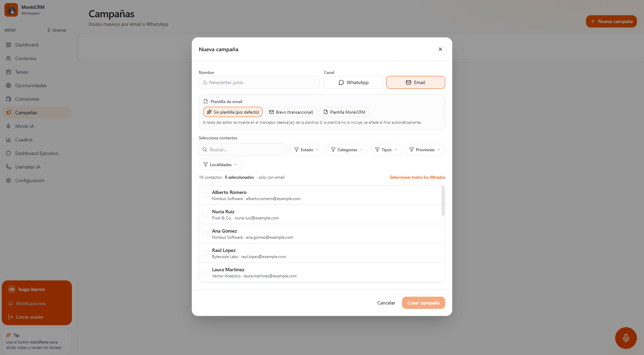Tick the Nuria Ruiz contact checkbox

pyautogui.click(x=205, y=214)
